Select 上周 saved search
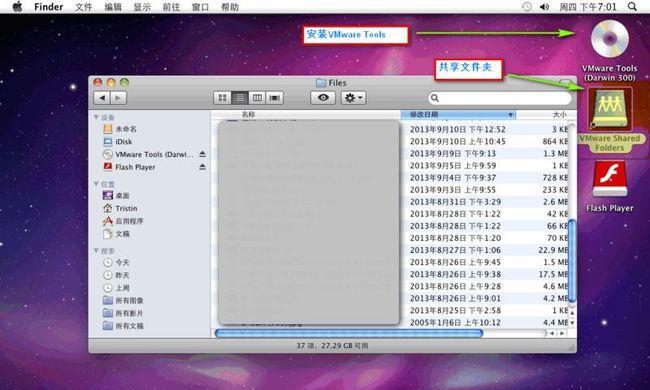 coord(116,288)
